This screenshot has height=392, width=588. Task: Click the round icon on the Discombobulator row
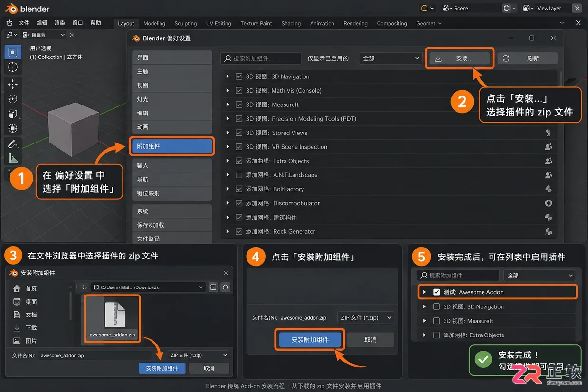(549, 203)
